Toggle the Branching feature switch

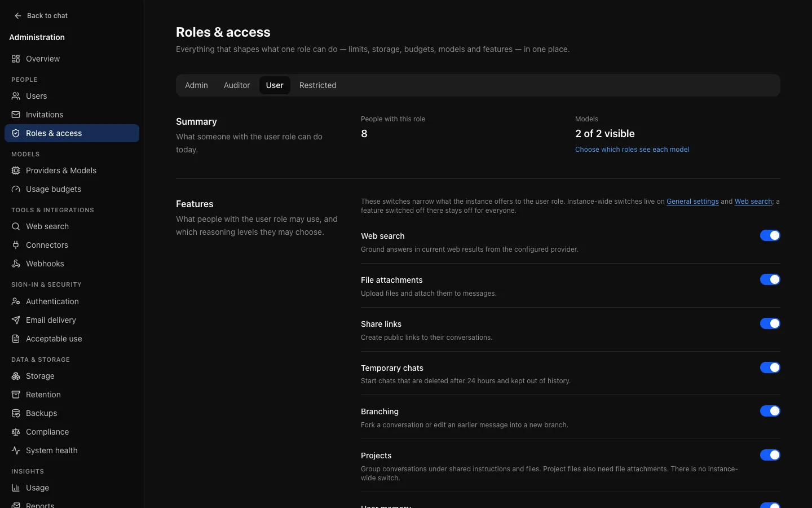[x=770, y=411]
